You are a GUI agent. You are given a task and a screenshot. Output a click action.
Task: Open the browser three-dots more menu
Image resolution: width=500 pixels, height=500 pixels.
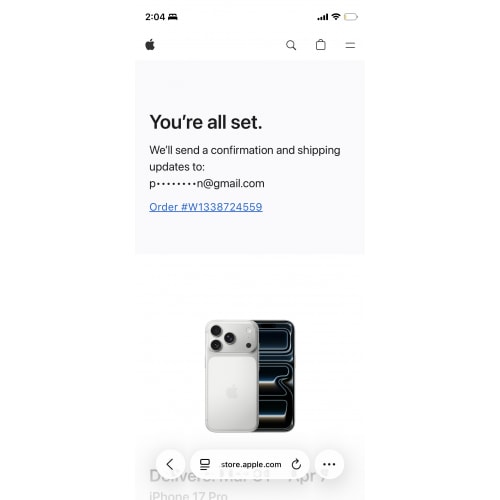[x=329, y=464]
